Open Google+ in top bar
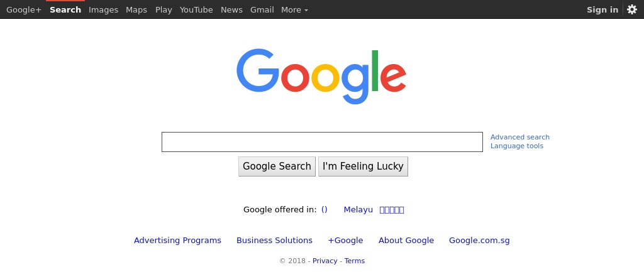 tap(24, 10)
